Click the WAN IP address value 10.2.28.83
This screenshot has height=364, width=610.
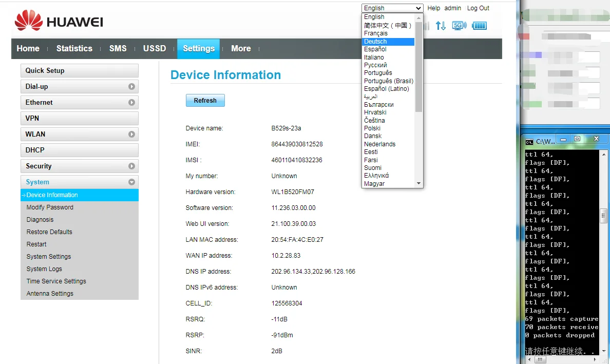(x=286, y=256)
